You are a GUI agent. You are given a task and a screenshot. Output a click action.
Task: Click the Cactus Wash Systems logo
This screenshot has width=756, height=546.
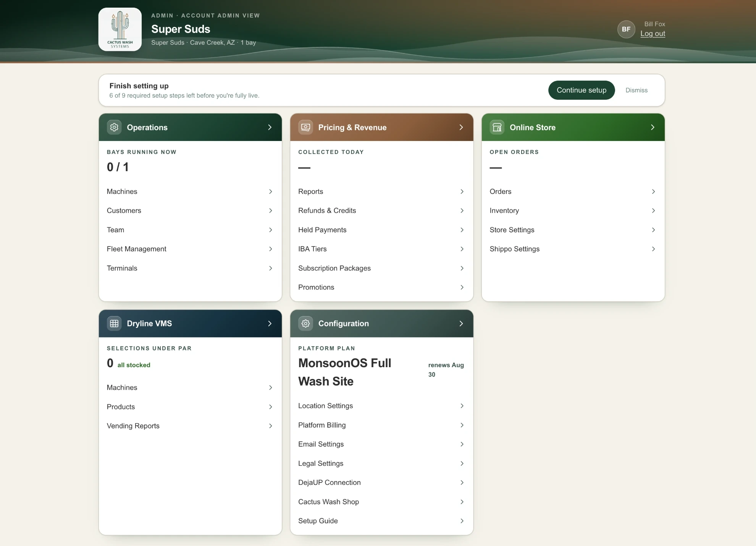tap(120, 29)
